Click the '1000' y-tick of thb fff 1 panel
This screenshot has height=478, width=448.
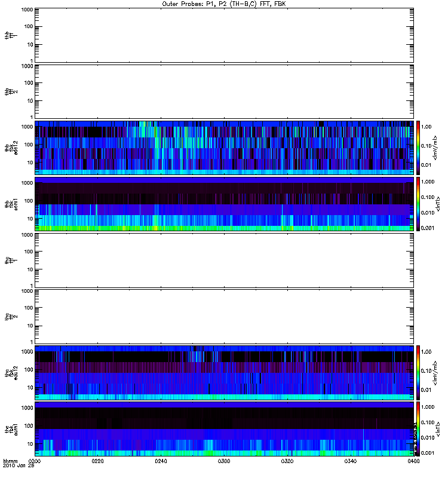27,10
